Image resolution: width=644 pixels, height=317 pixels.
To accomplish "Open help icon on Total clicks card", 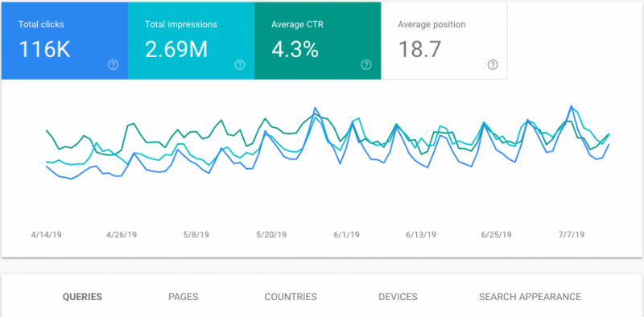I will [x=114, y=64].
